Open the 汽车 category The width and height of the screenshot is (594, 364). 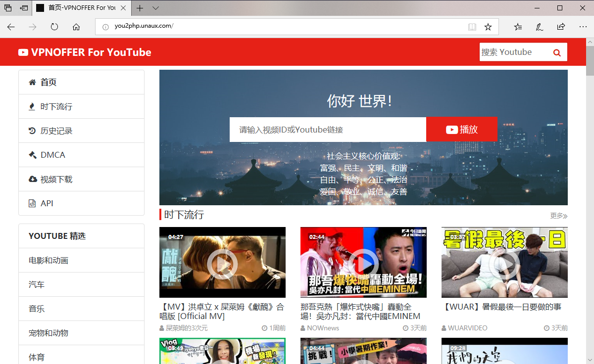click(81, 284)
